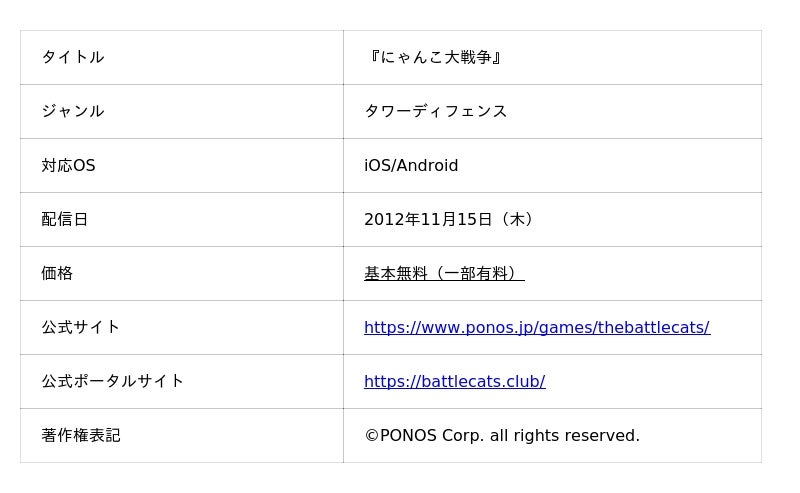The width and height of the screenshot is (800, 493).
Task: Click the vertical divider between table columns
Action: [x=343, y=246]
